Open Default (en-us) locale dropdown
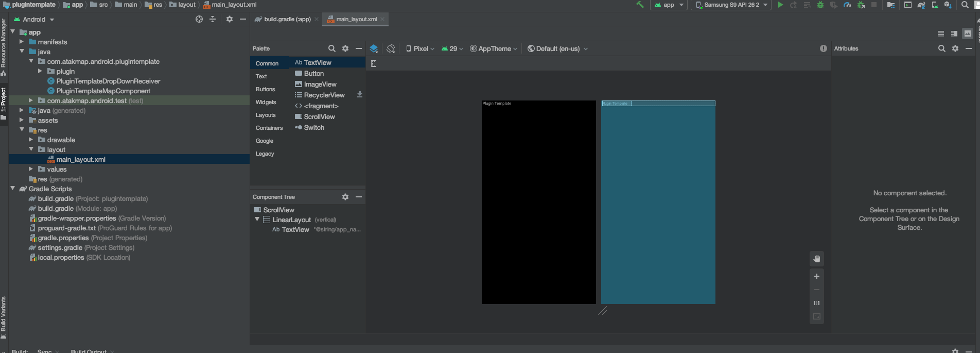This screenshot has width=980, height=353. tap(557, 48)
